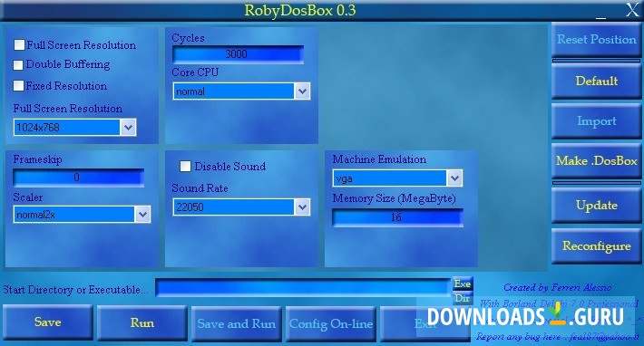Click the Import button
The height and width of the screenshot is (346, 644).
pos(596,121)
